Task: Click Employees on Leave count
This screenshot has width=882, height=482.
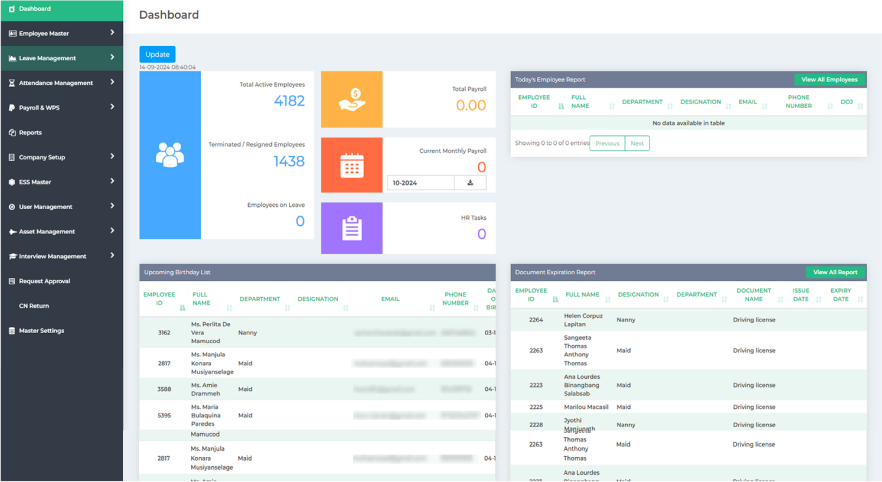Action: coord(300,222)
